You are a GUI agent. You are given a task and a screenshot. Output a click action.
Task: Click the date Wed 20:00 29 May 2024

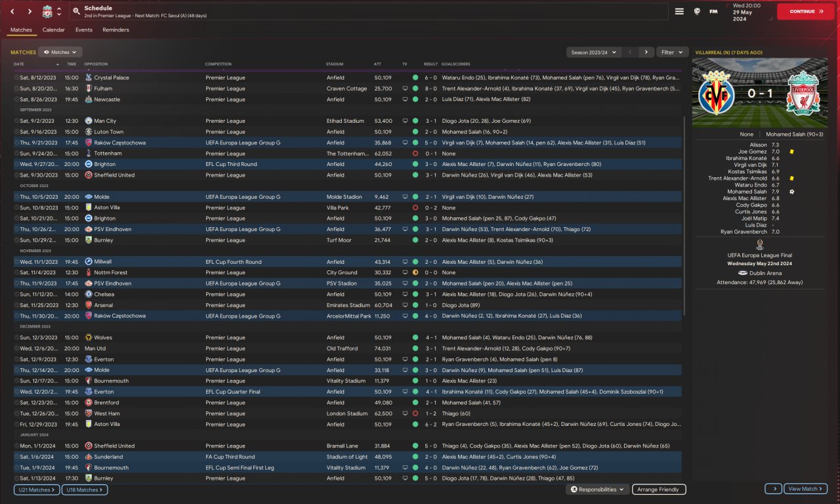[747, 11]
